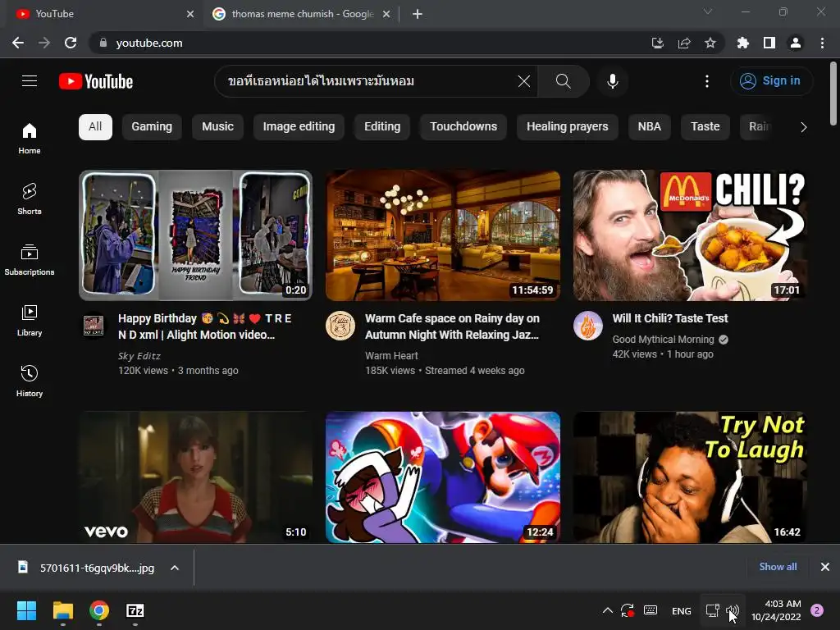This screenshot has width=840, height=630.
Task: Select the Healing prayers filter chip
Action: click(568, 127)
